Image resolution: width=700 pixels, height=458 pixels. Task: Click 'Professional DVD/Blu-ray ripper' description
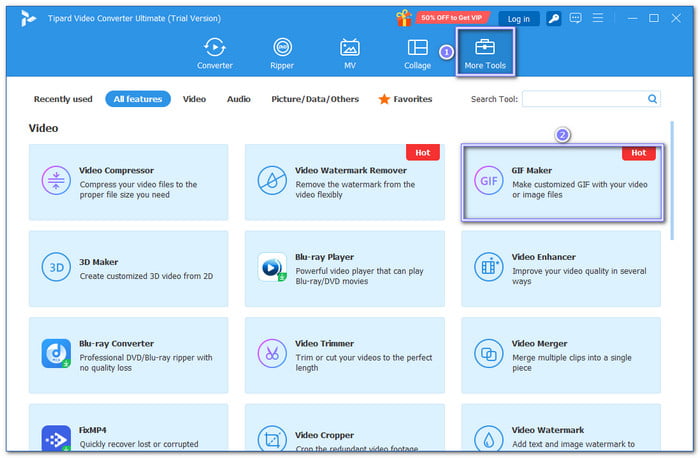tap(146, 363)
